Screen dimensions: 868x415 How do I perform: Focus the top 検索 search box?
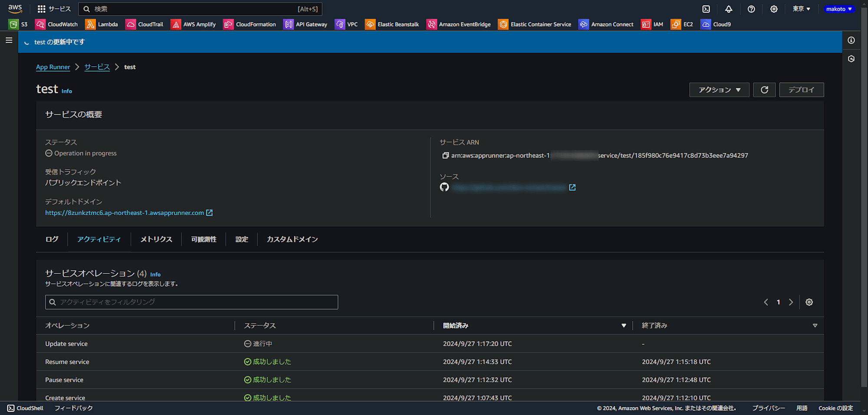pyautogui.click(x=200, y=9)
